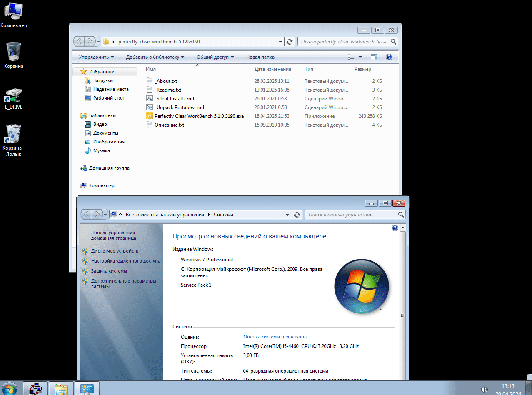This screenshot has height=395, width=532.
Task: Click the Оценка системы недоступна link
Action: (x=275, y=337)
